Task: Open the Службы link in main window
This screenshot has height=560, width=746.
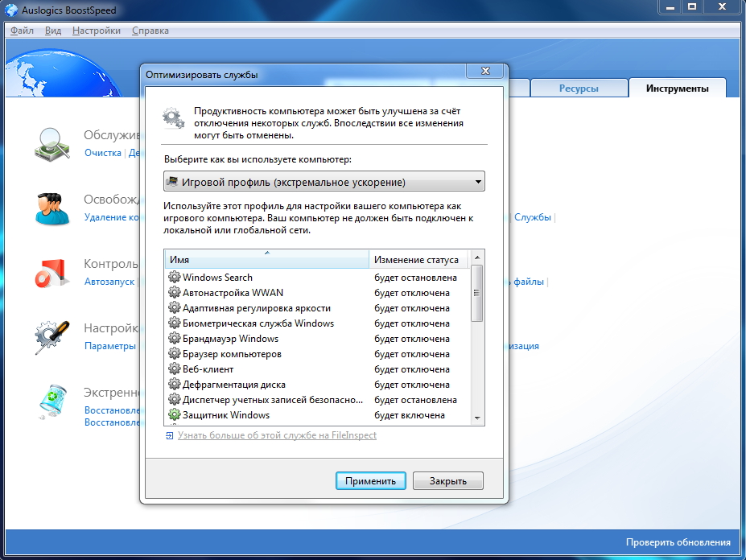Action: click(x=533, y=217)
